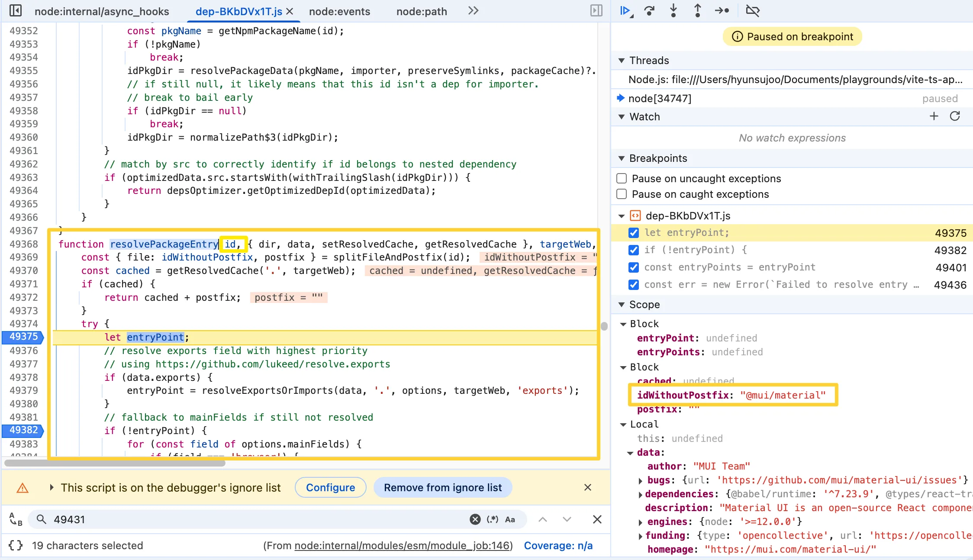
Task: Toggle navigator sidebar icon at top left
Action: 16,11
